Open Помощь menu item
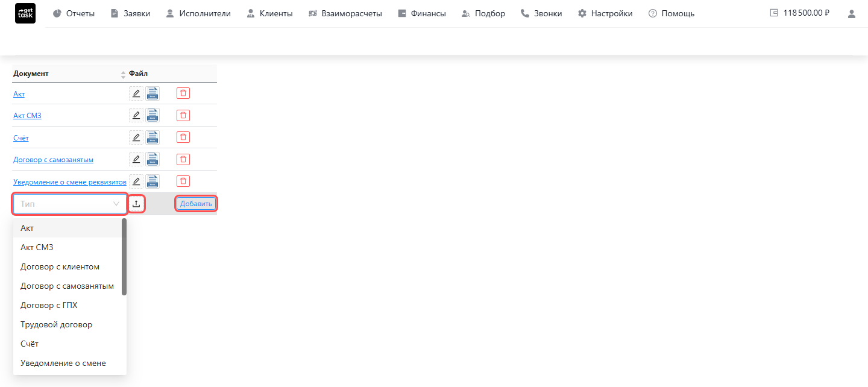The width and height of the screenshot is (868, 387). click(x=671, y=13)
